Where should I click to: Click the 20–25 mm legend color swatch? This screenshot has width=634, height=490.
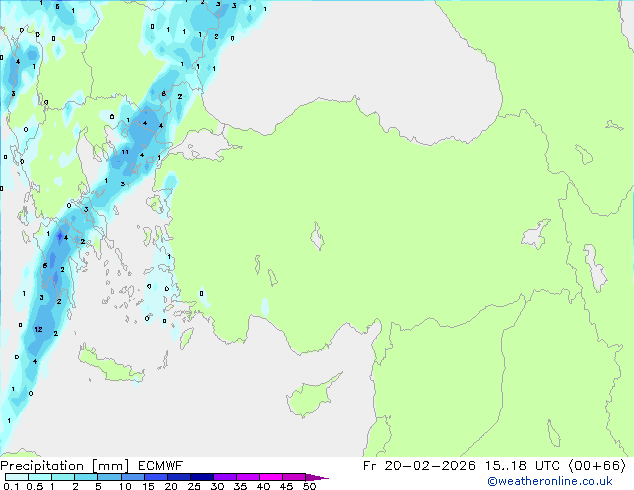click(178, 477)
